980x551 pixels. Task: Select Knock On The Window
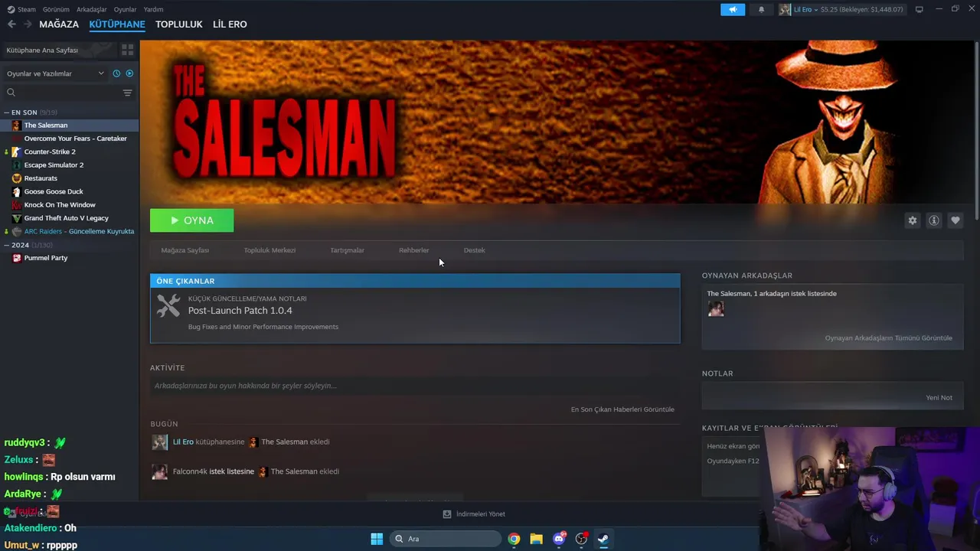click(60, 205)
